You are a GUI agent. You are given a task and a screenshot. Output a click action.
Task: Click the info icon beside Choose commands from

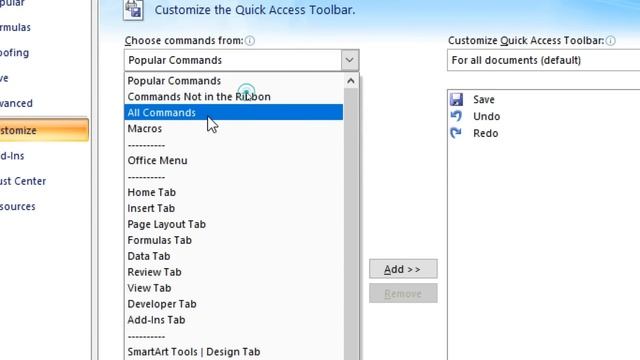(250, 41)
